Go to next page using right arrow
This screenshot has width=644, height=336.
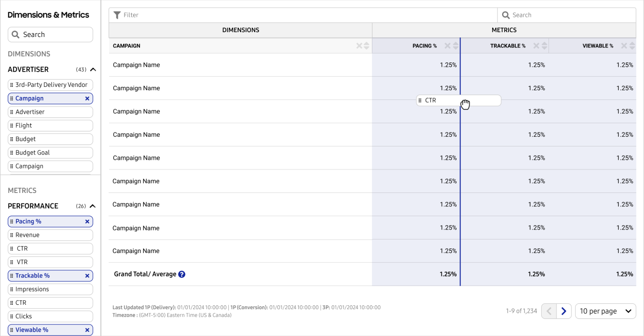[x=564, y=311]
